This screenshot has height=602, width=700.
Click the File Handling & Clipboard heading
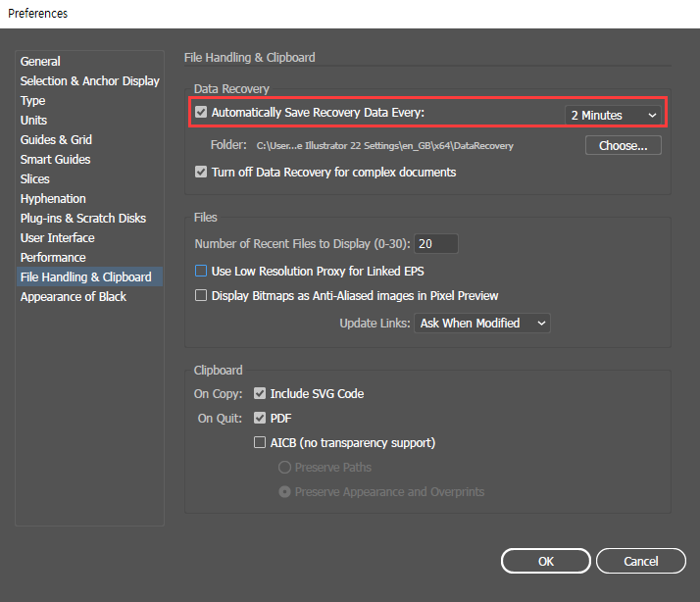(x=250, y=58)
